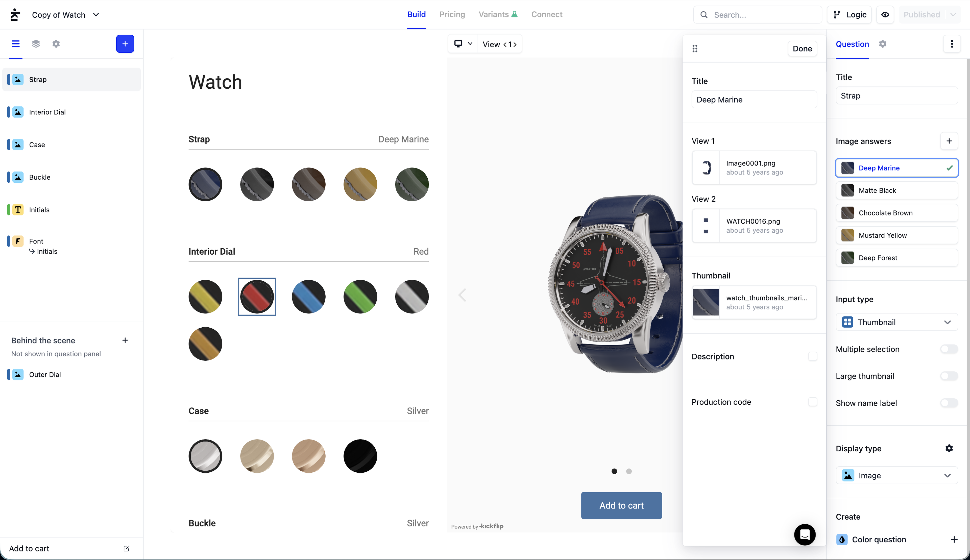Add a new image answer with plus
This screenshot has height=560, width=970.
pos(949,141)
